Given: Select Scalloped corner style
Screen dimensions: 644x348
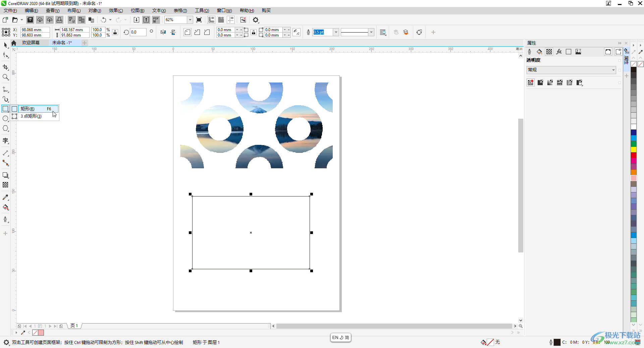Looking at the screenshot, I should (x=197, y=32).
